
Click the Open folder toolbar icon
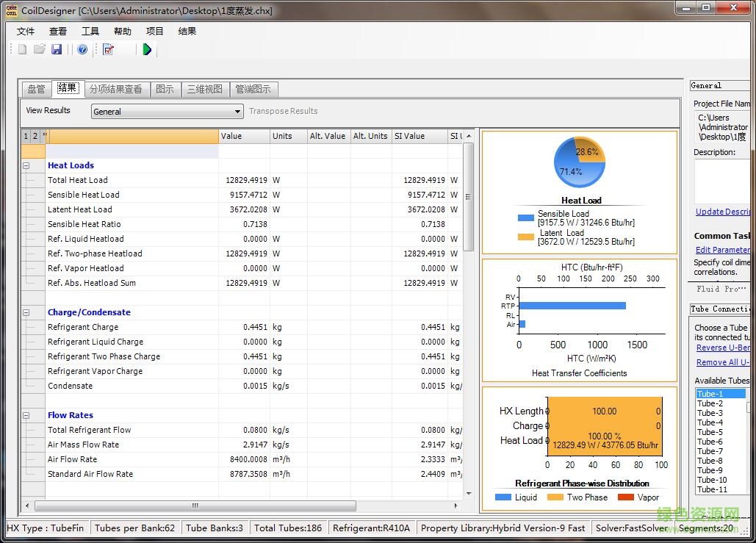point(40,49)
